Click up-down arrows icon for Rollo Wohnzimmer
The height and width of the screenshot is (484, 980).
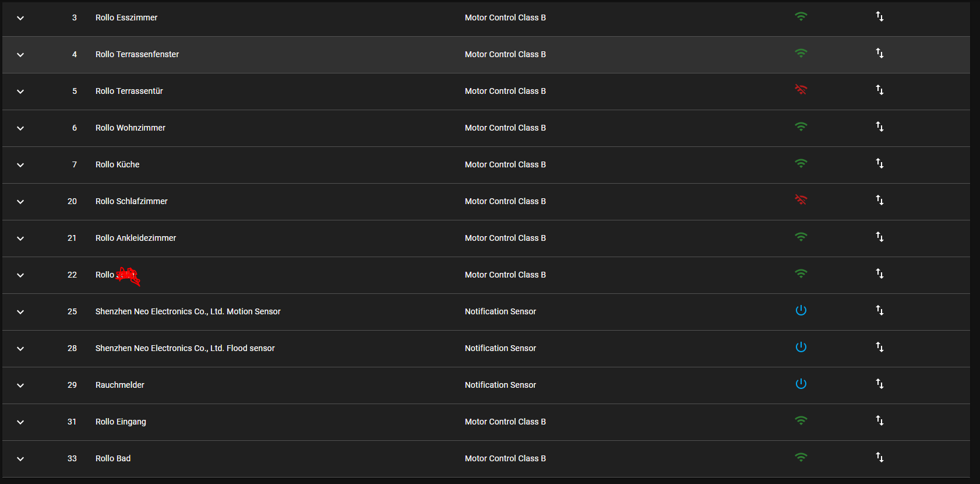coord(880,127)
